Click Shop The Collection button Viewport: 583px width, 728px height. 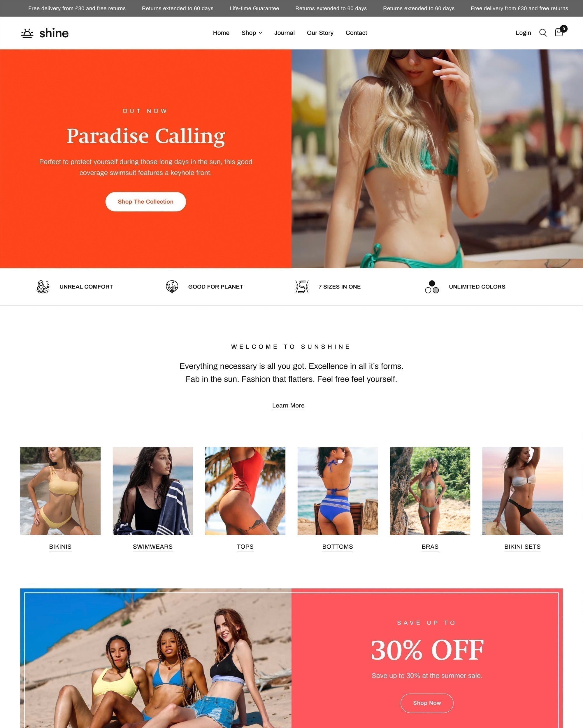(145, 201)
